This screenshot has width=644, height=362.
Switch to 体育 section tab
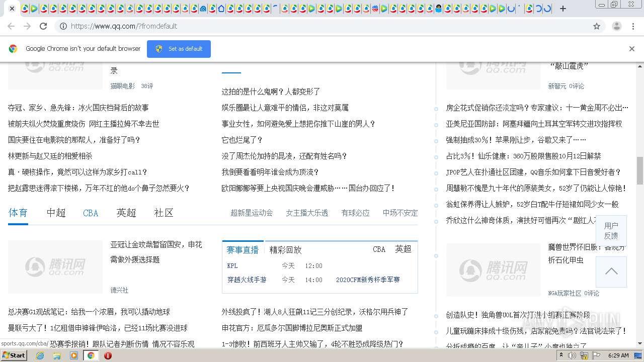click(18, 213)
